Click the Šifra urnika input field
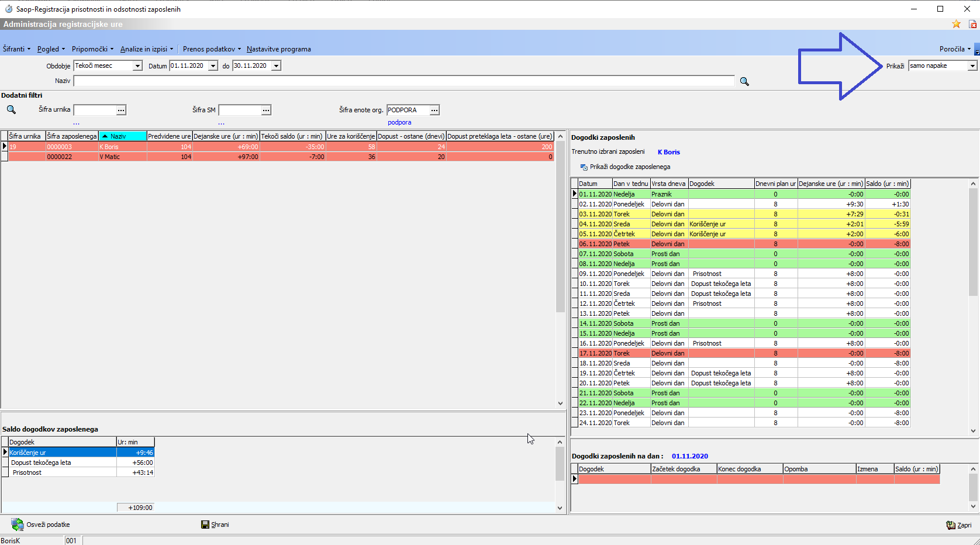 [x=95, y=110]
